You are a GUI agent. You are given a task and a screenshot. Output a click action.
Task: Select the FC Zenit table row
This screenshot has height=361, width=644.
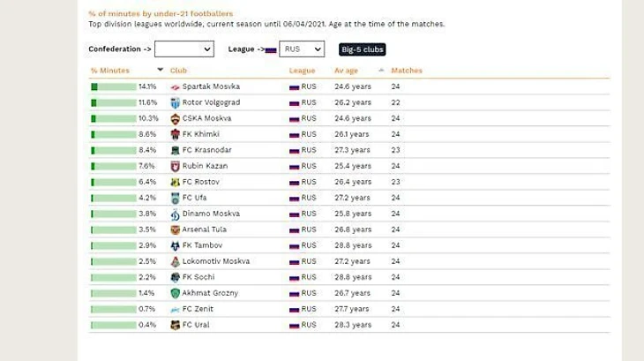349,309
